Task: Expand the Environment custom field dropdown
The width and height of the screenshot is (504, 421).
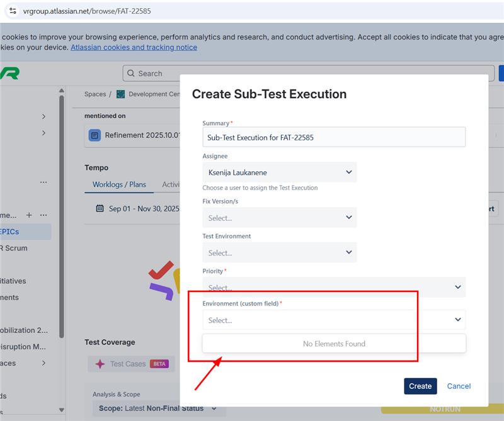Action: (x=333, y=320)
